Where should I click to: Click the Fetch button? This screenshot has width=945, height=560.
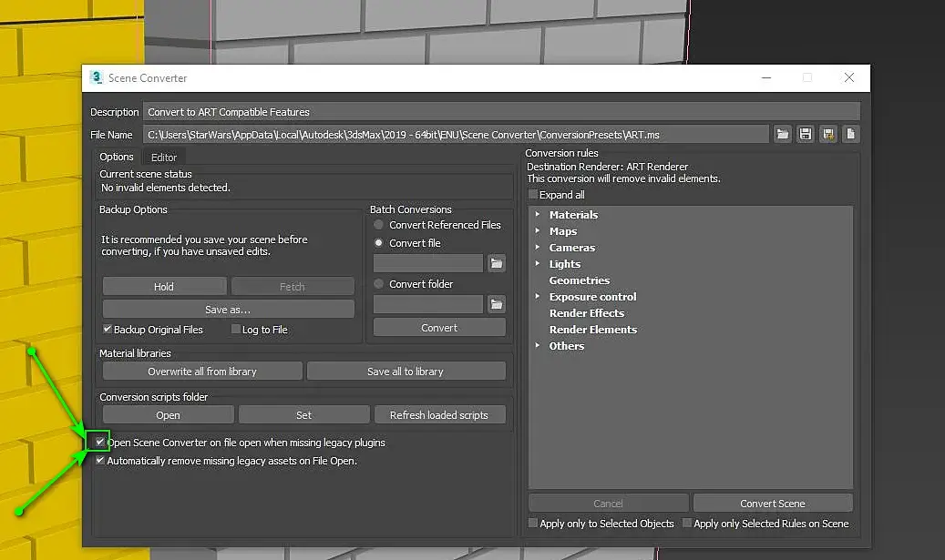(x=293, y=287)
